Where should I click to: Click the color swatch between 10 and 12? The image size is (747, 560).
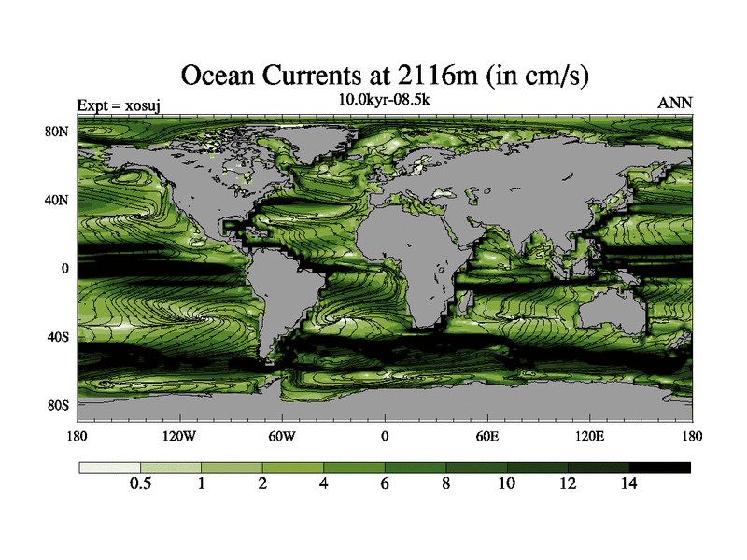tap(537, 467)
